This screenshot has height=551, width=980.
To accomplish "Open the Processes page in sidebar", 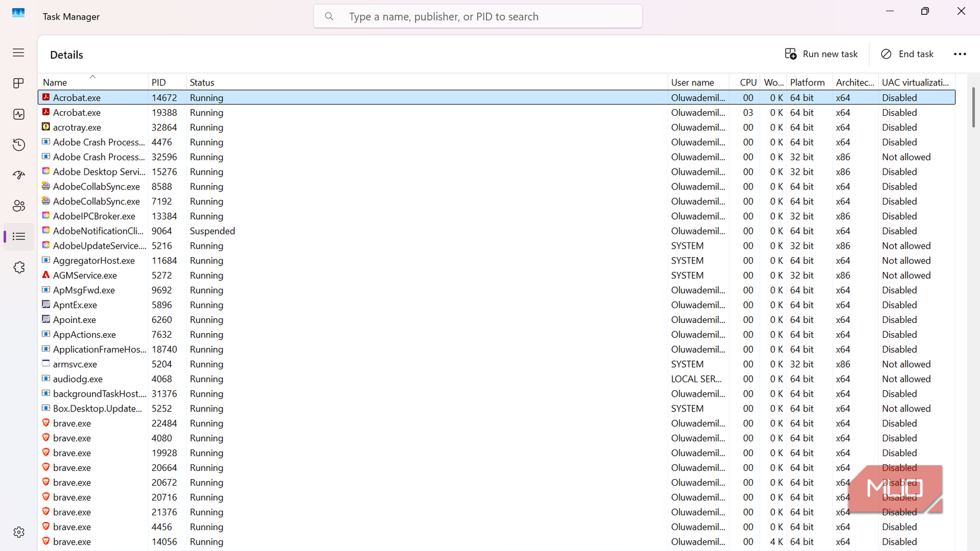I will [x=18, y=83].
